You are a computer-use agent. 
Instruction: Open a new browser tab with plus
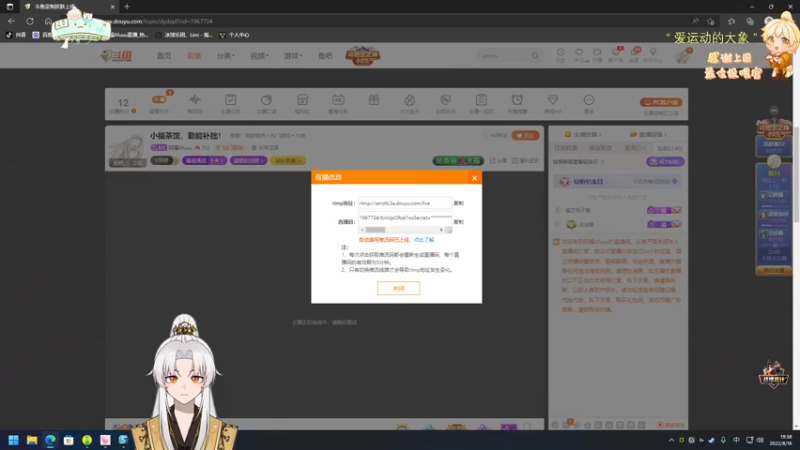tap(127, 7)
